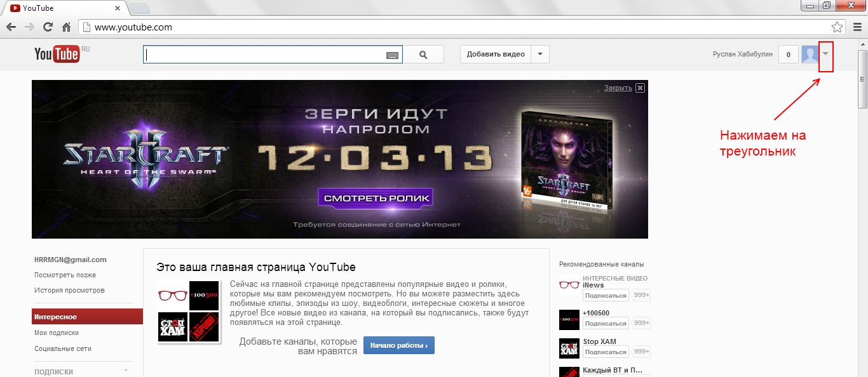Click the +100500 channel icon
This screenshot has height=377, width=868.
pyautogui.click(x=569, y=320)
